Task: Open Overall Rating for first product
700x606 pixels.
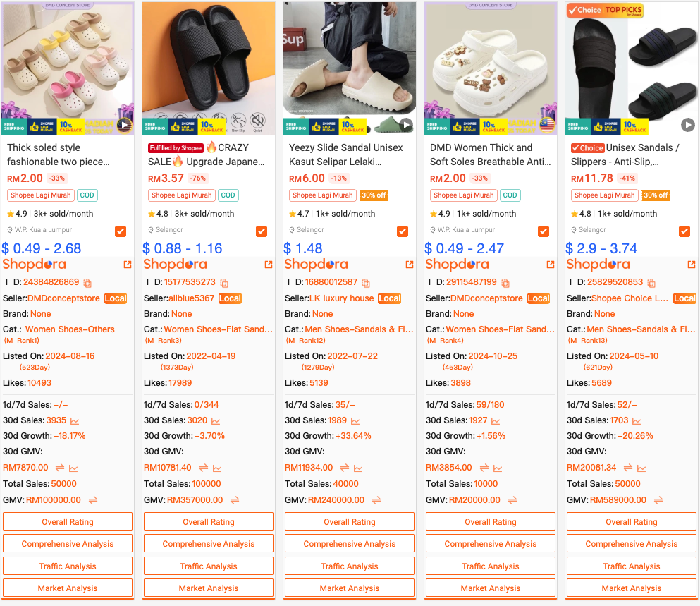Action: click(x=68, y=521)
